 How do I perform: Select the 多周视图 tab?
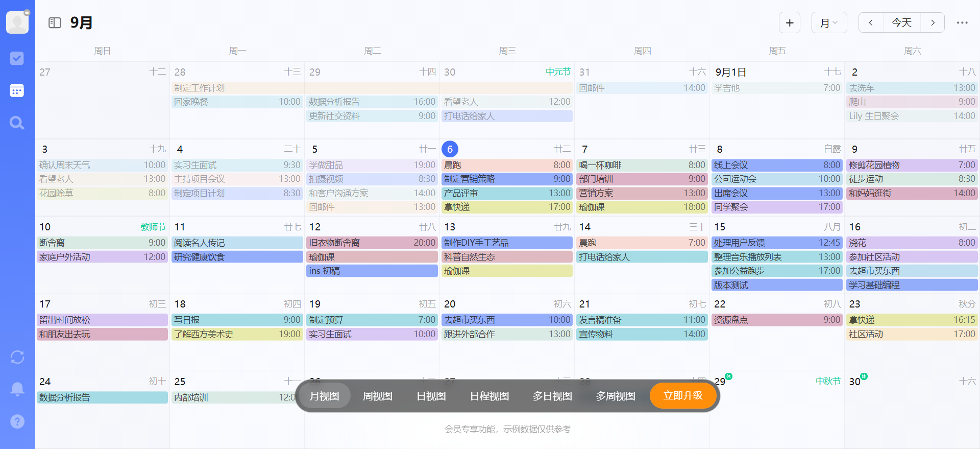click(x=616, y=396)
